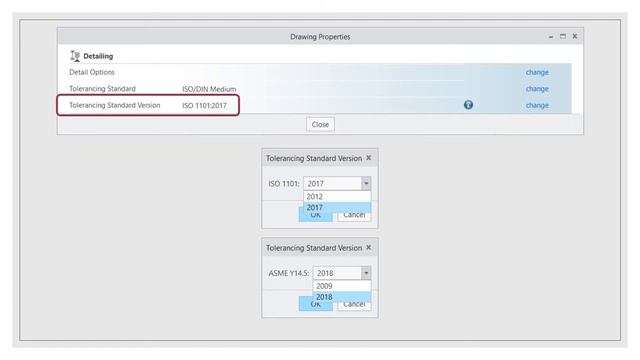
Task: Close the ASME Y14.5 Tolerancing Standard Version dialog
Action: [369, 247]
